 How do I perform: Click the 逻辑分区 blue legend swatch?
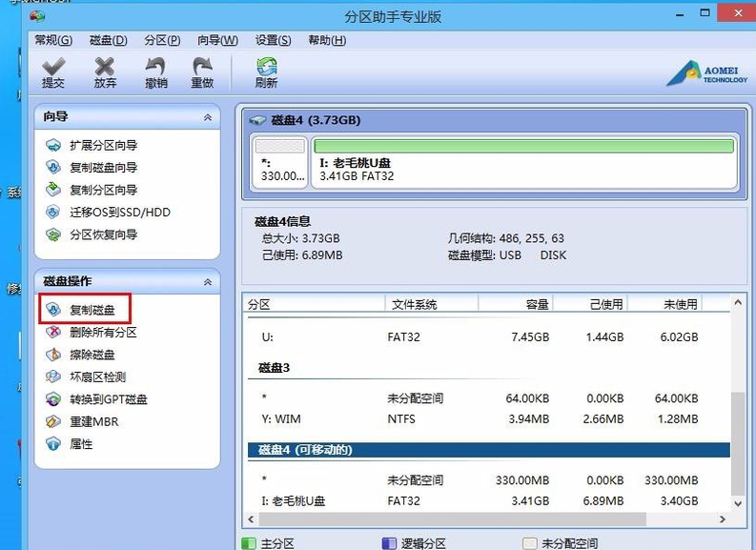click(x=389, y=543)
